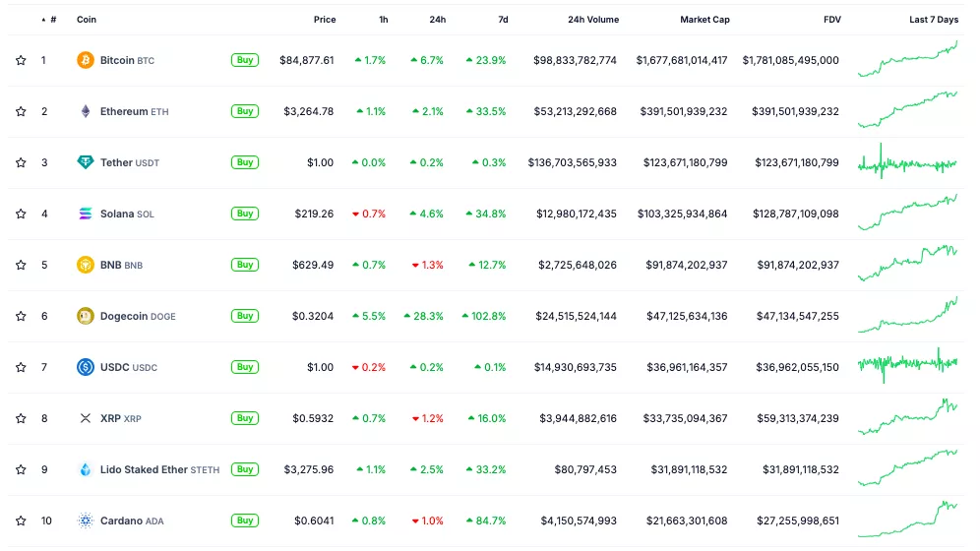
Task: Star XRP to add to watchlist
Action: coord(21,418)
